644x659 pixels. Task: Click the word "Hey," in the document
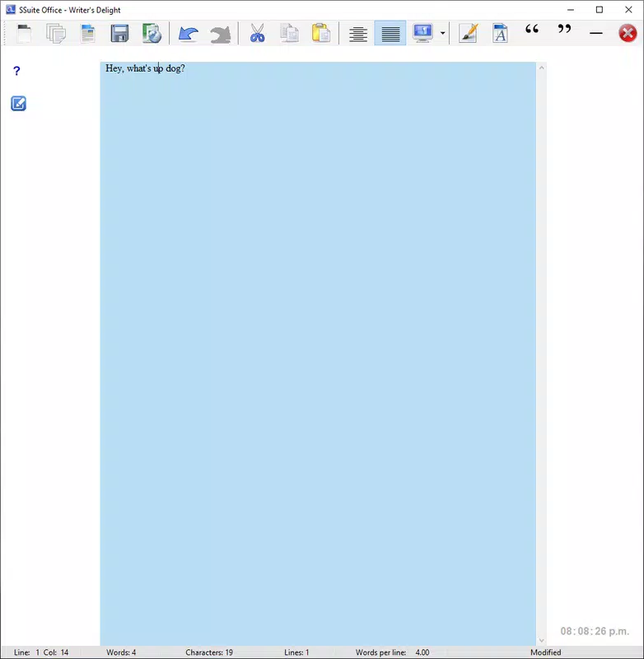click(x=114, y=68)
